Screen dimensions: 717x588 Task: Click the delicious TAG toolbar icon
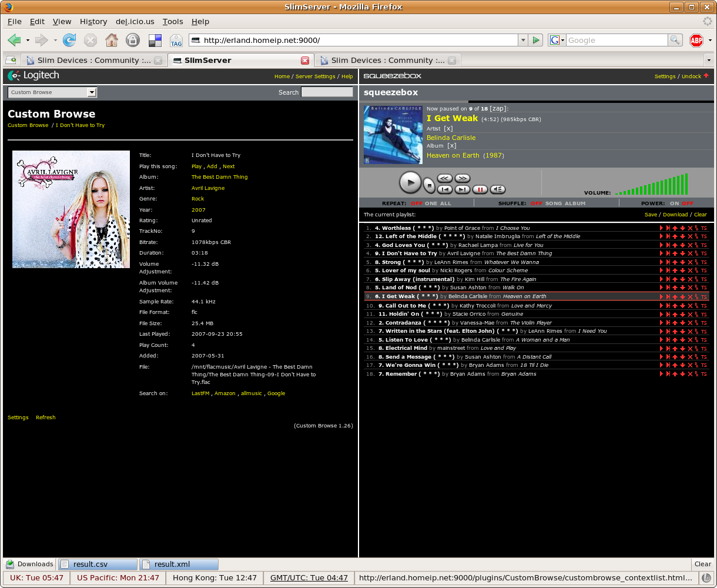pos(176,41)
